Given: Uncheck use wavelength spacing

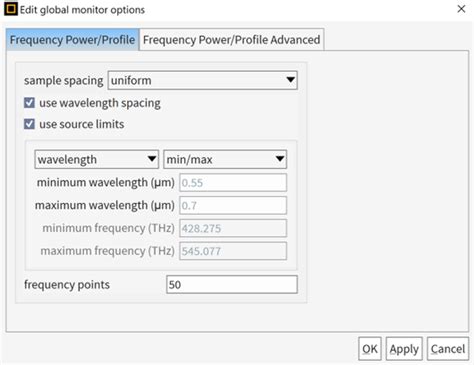Looking at the screenshot, I should pos(29,103).
